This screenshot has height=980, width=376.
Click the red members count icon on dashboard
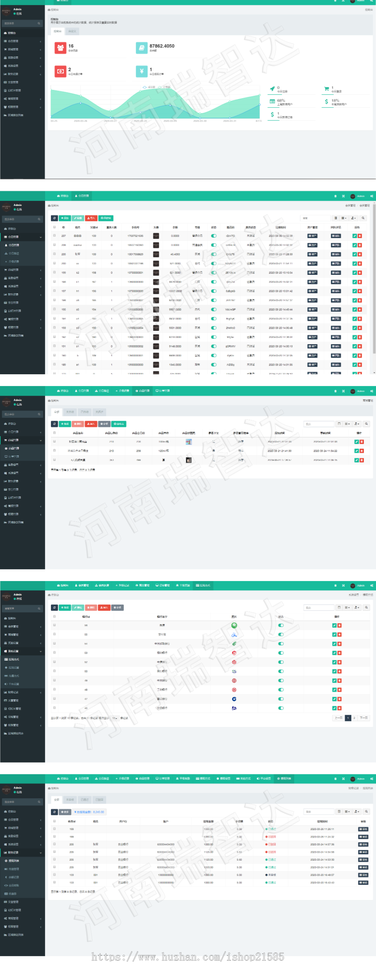[x=61, y=48]
